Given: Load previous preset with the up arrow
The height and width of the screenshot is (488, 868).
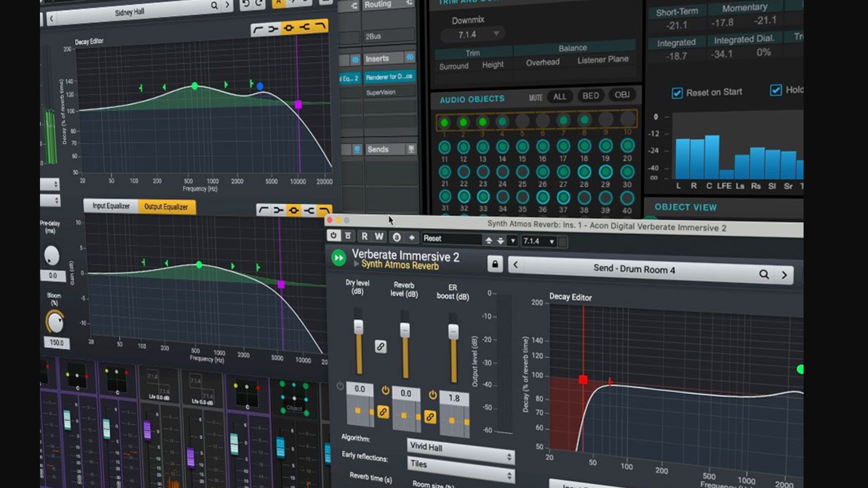Looking at the screenshot, I should [x=488, y=241].
